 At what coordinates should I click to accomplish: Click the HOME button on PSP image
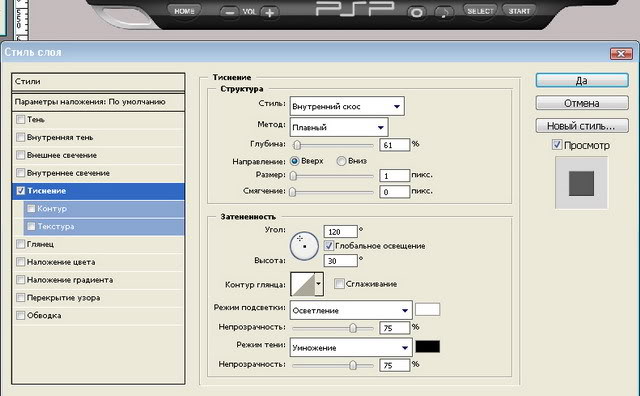coord(184,11)
